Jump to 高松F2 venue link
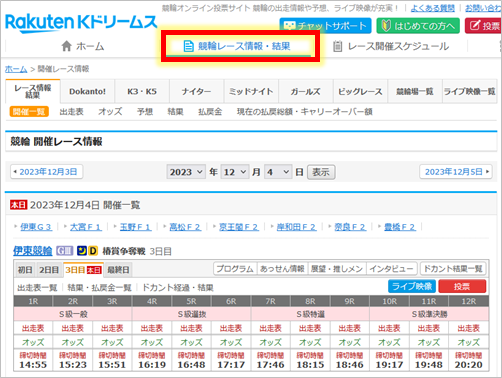The width and height of the screenshot is (502, 378). 185,227
